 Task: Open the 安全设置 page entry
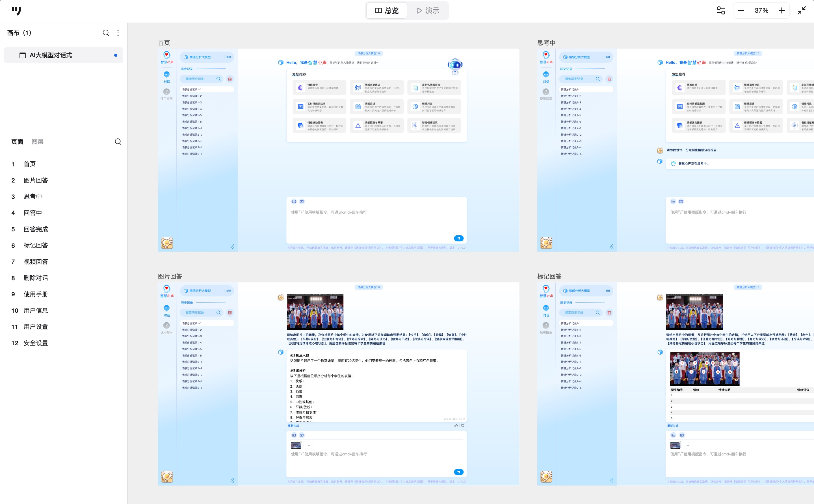point(36,343)
